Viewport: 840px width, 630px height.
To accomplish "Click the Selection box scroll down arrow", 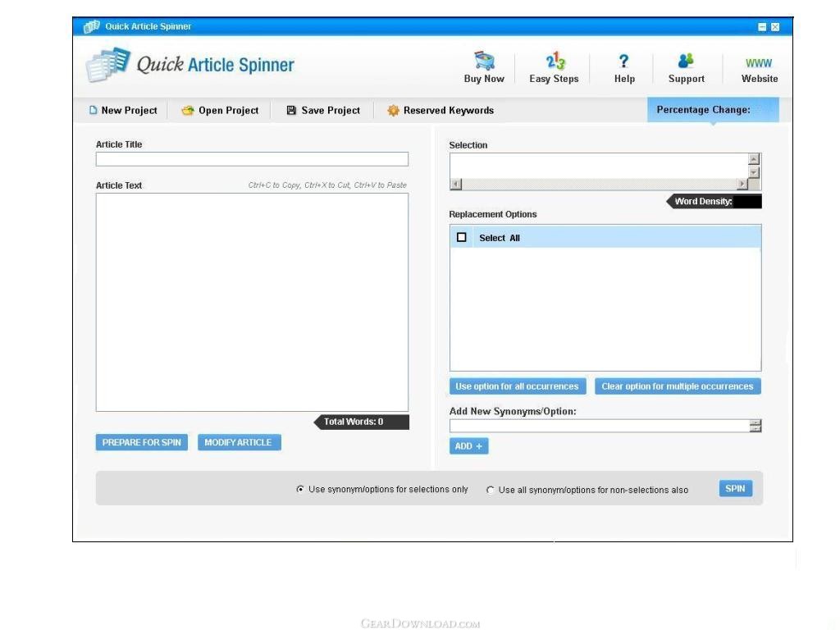I will pyautogui.click(x=754, y=172).
